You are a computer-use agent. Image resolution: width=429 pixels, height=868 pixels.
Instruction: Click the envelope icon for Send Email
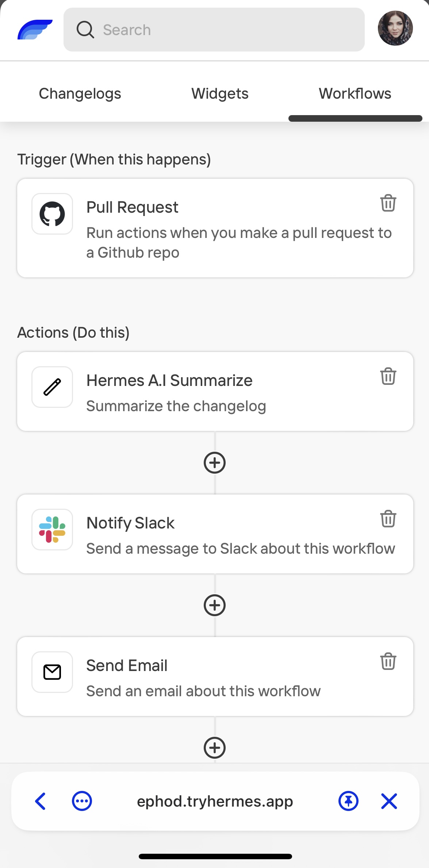tap(52, 672)
